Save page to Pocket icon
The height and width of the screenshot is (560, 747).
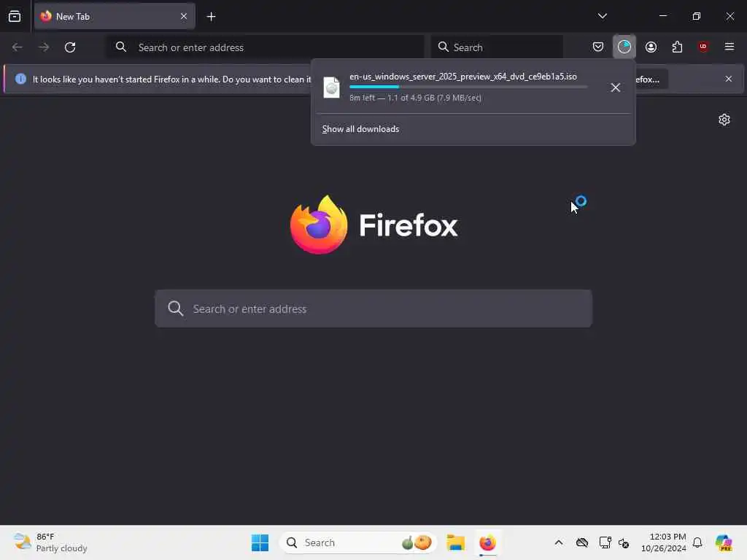click(598, 47)
